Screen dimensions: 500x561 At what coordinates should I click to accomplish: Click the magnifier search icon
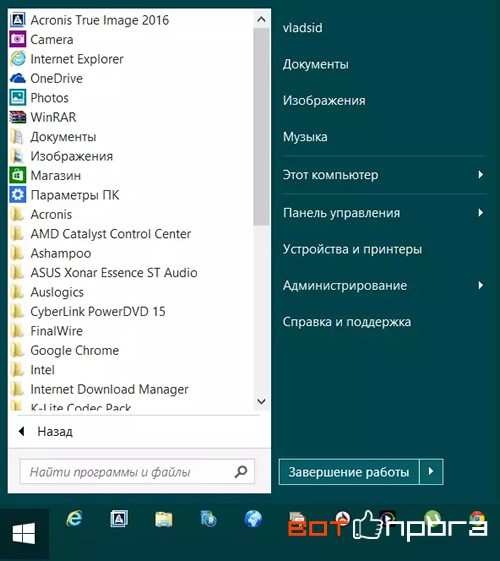pos(241,472)
